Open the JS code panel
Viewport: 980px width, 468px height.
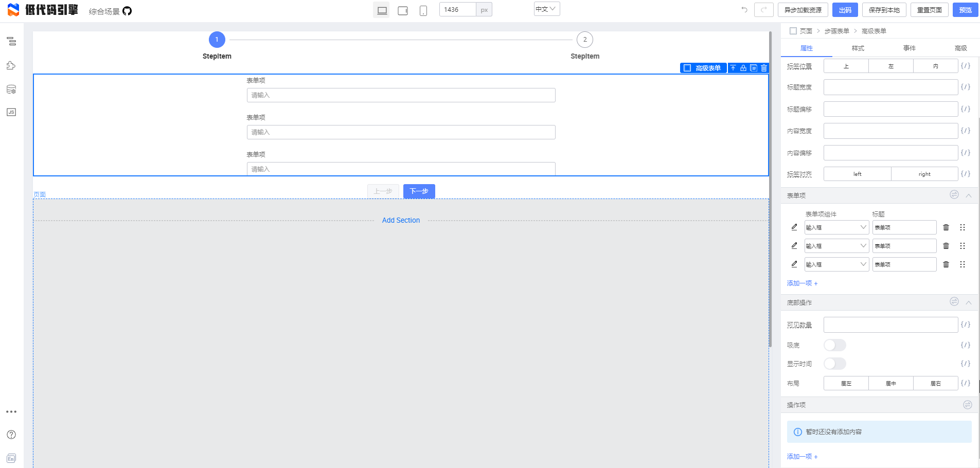(11, 112)
